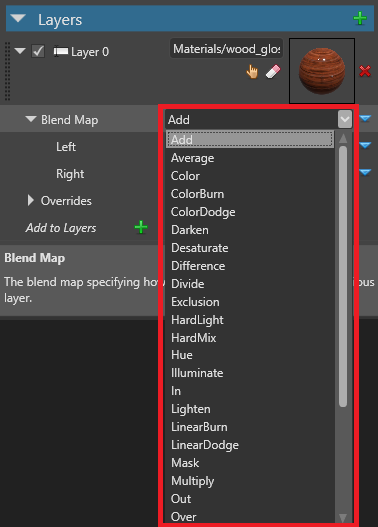This screenshot has width=378, height=527.
Task: Open the blue arrow menu beside Left
Action: click(x=365, y=145)
